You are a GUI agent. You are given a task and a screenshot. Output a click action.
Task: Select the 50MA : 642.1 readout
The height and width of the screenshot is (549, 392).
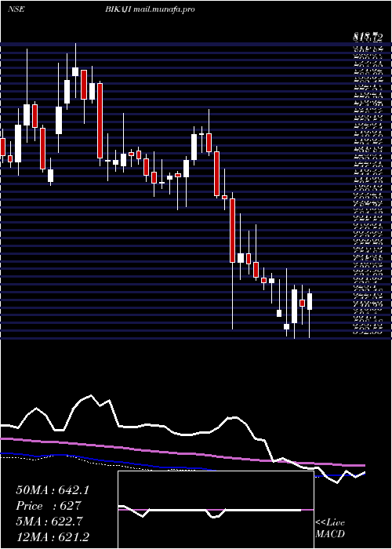point(53,490)
